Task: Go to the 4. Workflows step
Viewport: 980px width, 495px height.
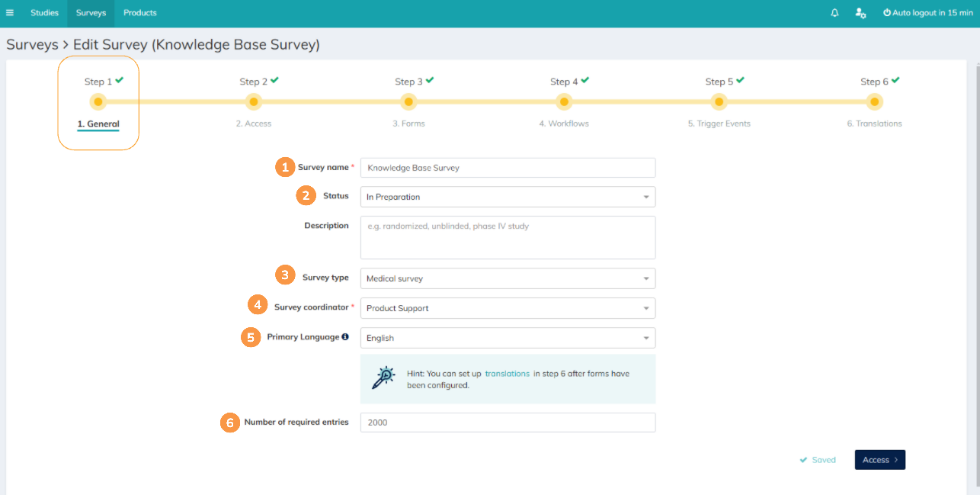Action: 564,124
